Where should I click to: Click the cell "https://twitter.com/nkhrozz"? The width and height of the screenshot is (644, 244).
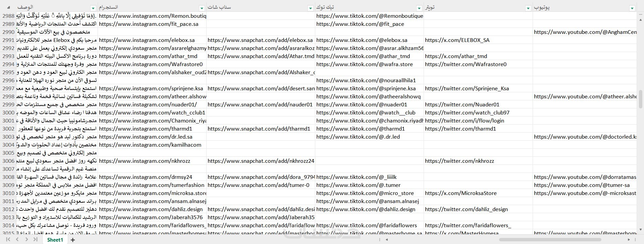[x=478, y=161]
